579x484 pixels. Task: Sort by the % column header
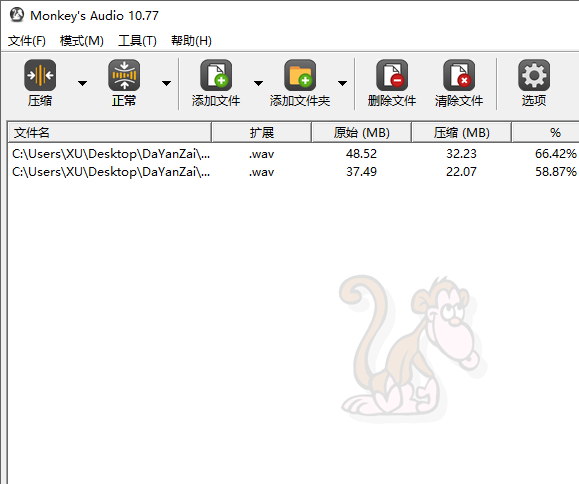click(546, 132)
